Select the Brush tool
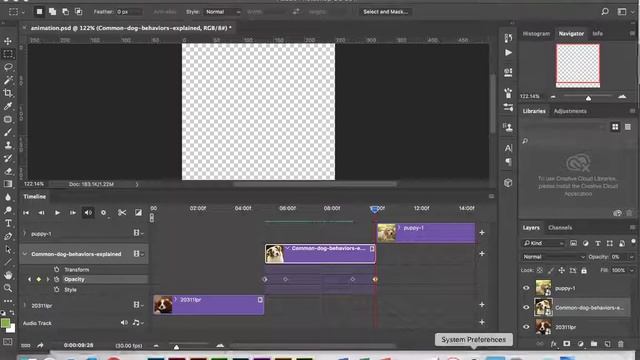The height and width of the screenshot is (360, 640). (8, 132)
